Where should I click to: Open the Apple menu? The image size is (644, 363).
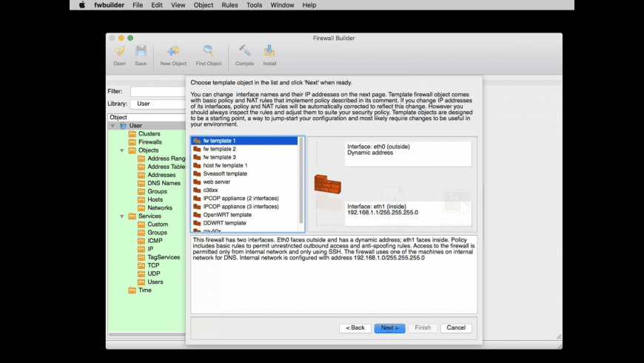tap(82, 5)
